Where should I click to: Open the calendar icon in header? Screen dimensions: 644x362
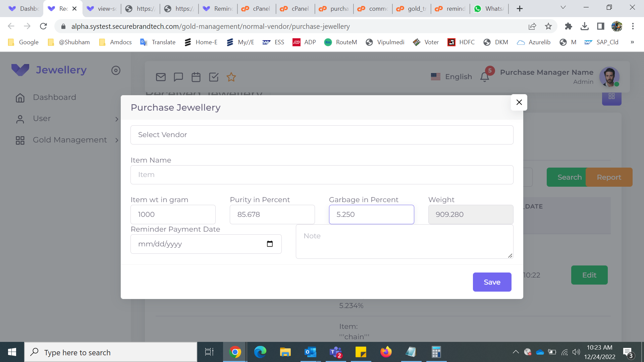click(x=196, y=77)
